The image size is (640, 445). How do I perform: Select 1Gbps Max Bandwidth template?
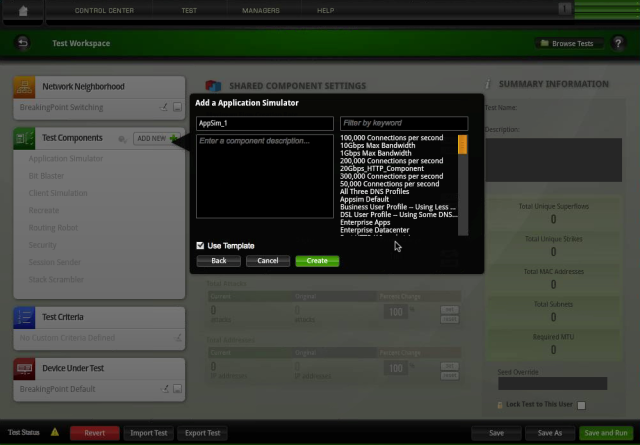(376, 154)
